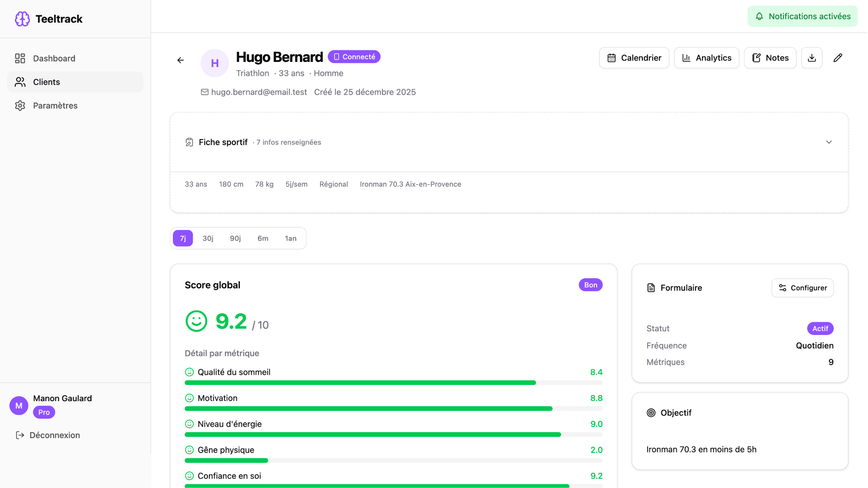Select the 30j time range
The height and width of the screenshot is (488, 868).
click(208, 238)
